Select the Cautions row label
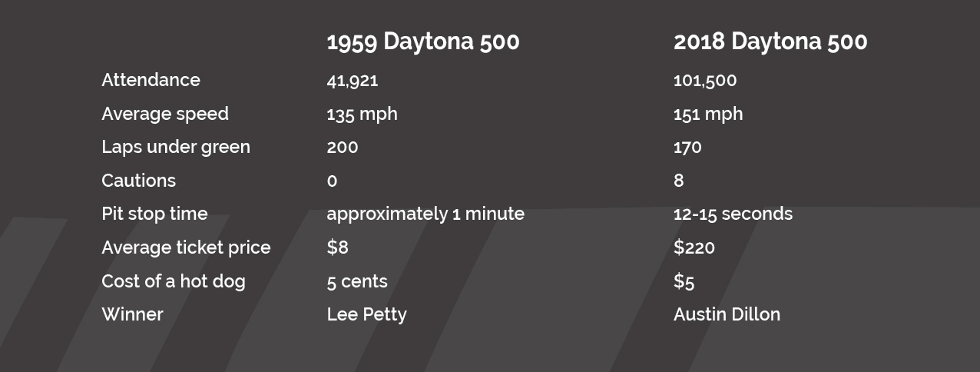 click(138, 181)
